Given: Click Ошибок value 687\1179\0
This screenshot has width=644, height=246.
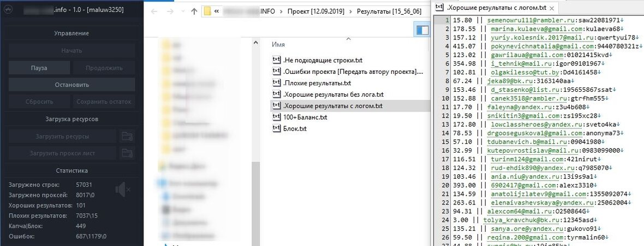Looking at the screenshot, I should [91, 236].
